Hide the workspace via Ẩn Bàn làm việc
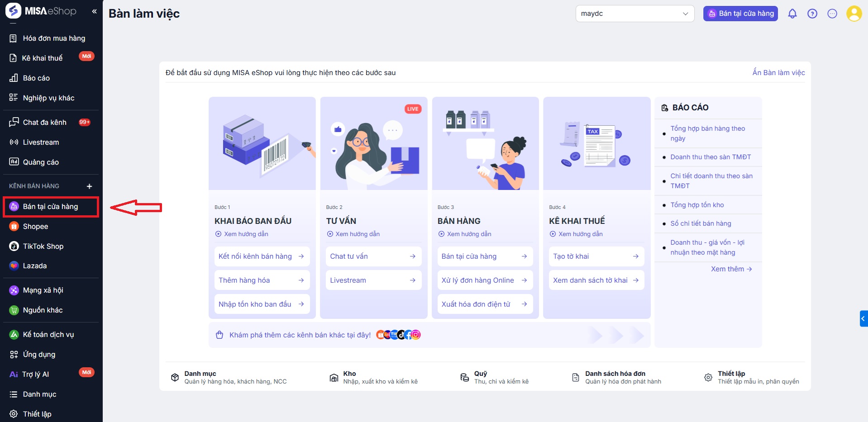The height and width of the screenshot is (422, 868). click(778, 72)
